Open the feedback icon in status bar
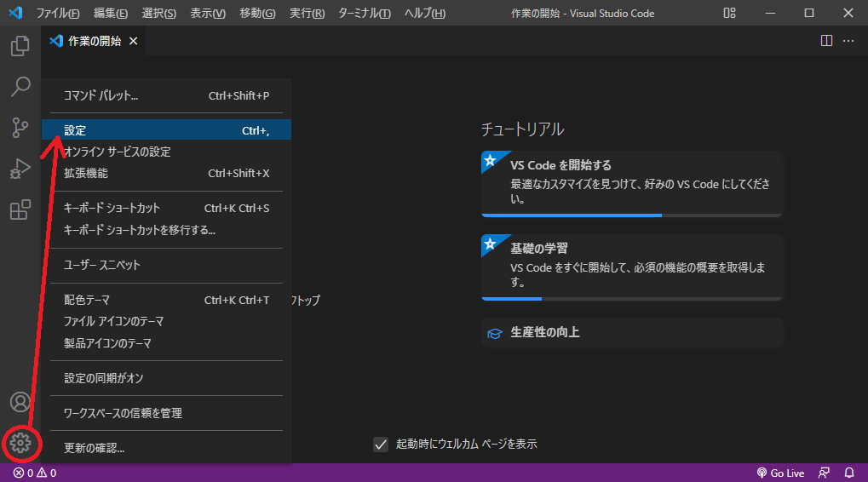 click(x=824, y=473)
